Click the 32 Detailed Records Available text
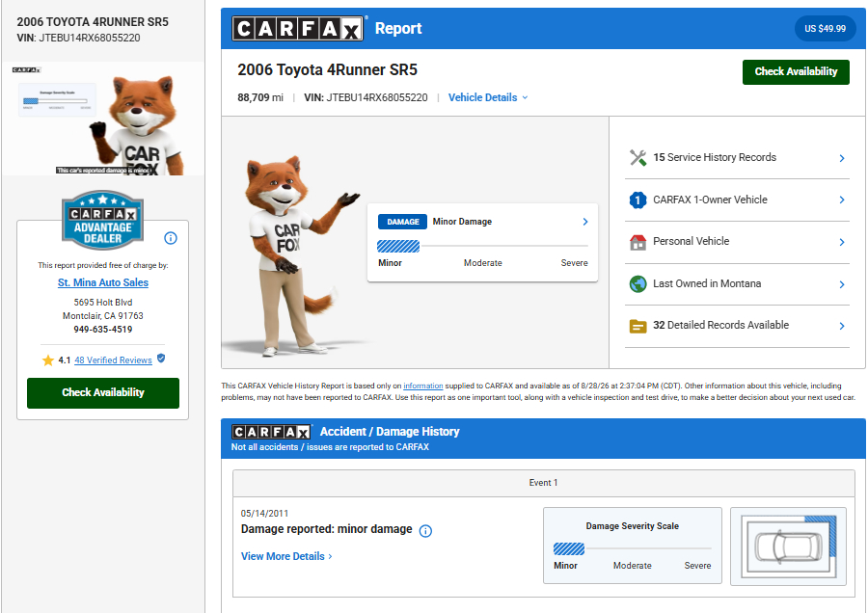This screenshot has height=613, width=868. 720,326
